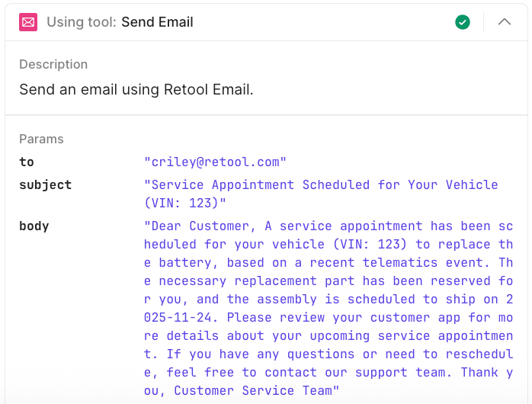Click the "(VIN: 123)" subject line ending

point(185,203)
